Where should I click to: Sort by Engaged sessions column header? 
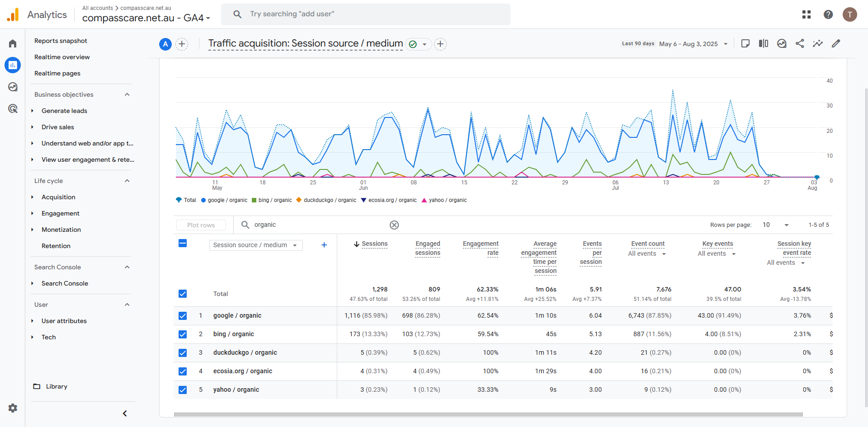tap(428, 248)
